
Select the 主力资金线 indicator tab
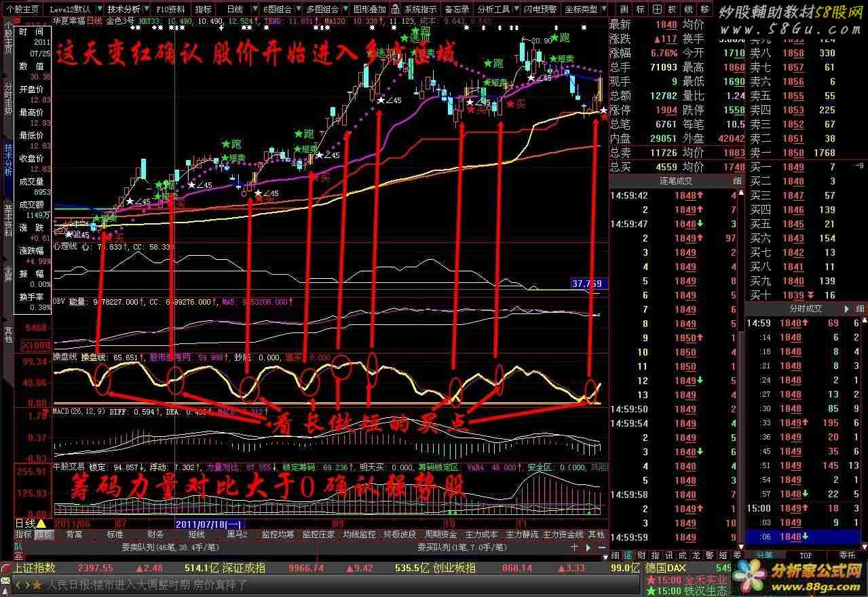[x=563, y=535]
